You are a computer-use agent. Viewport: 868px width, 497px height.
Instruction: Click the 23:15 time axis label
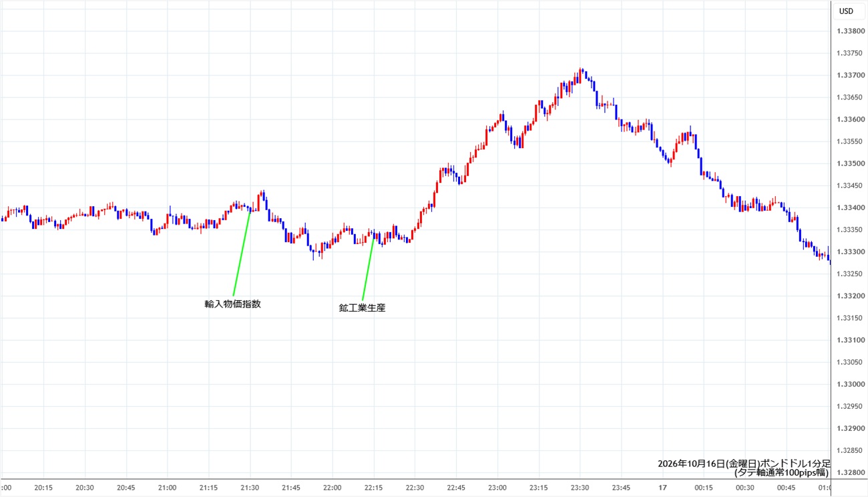(x=539, y=488)
